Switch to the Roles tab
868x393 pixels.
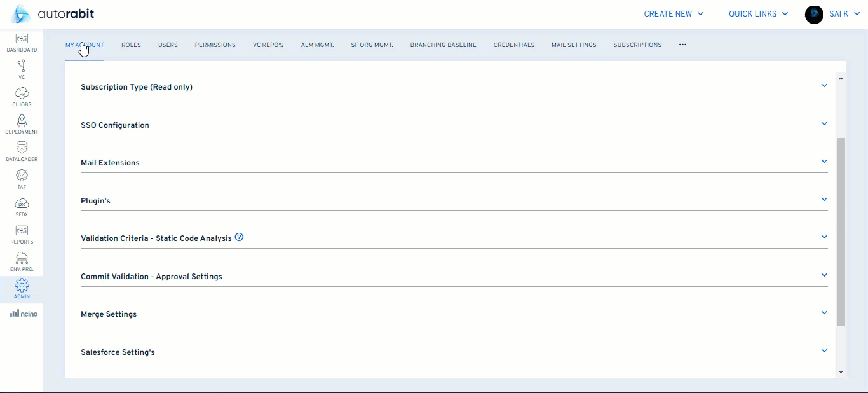point(131,45)
